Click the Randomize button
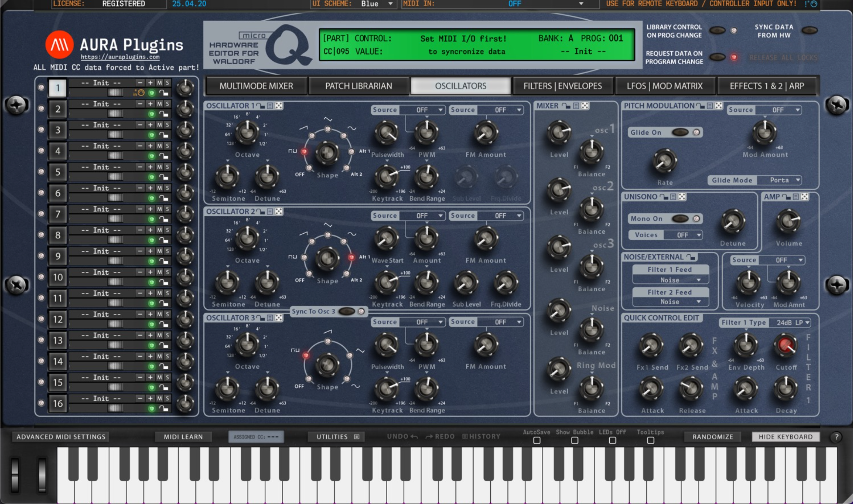The image size is (853, 504). point(713,437)
